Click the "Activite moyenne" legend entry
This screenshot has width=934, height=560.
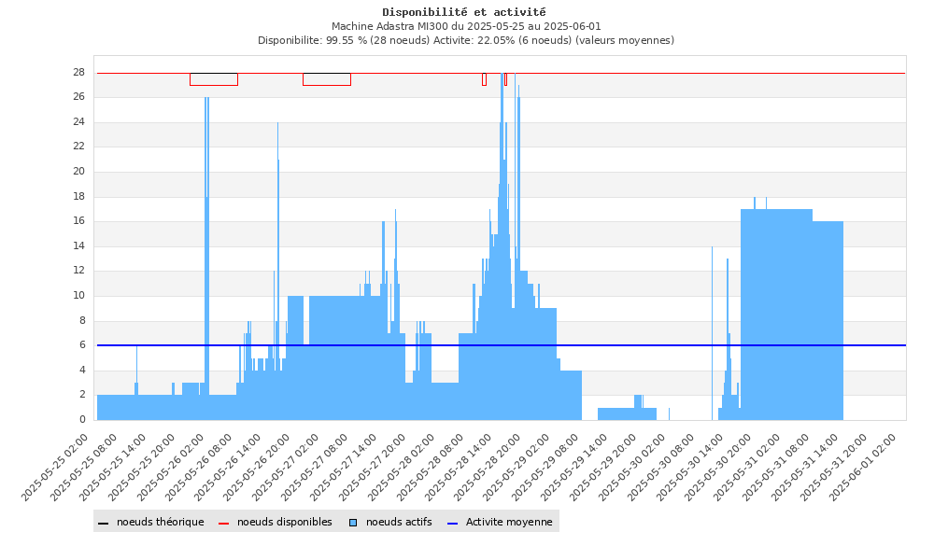tap(500, 522)
